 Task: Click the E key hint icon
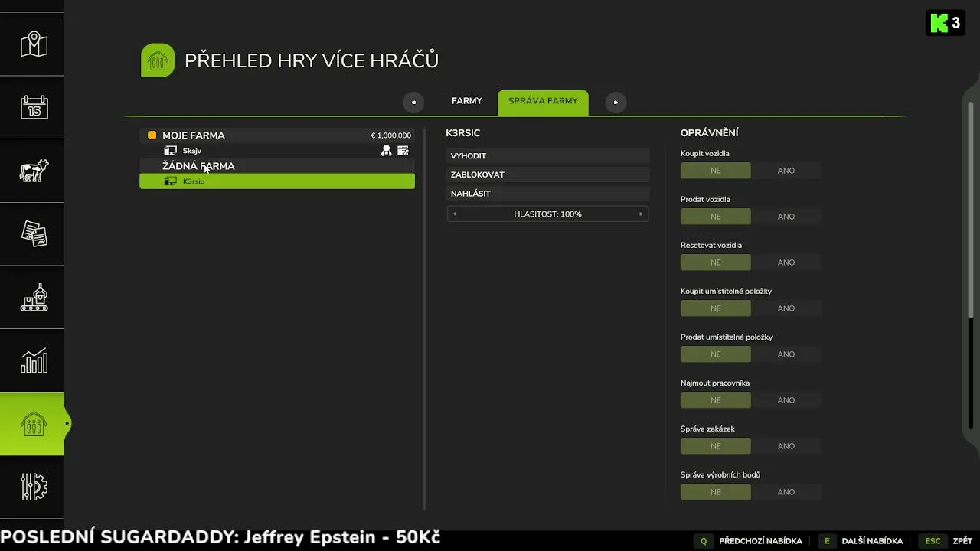point(827,541)
